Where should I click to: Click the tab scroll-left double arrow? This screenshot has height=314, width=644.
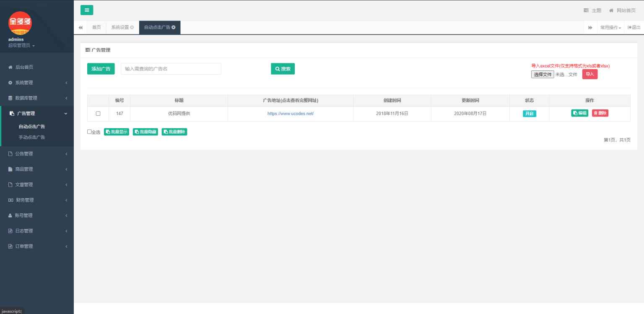(x=80, y=27)
